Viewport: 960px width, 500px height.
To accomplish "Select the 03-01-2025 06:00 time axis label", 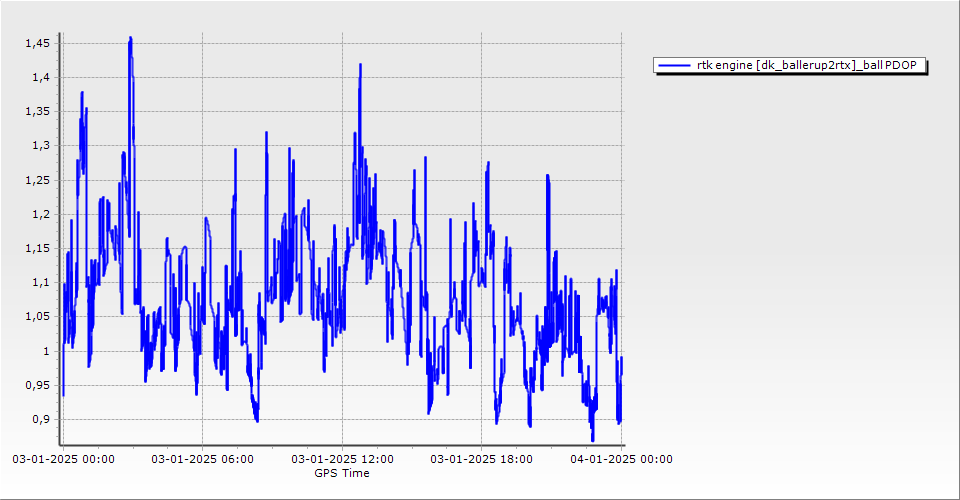I will pos(202,460).
